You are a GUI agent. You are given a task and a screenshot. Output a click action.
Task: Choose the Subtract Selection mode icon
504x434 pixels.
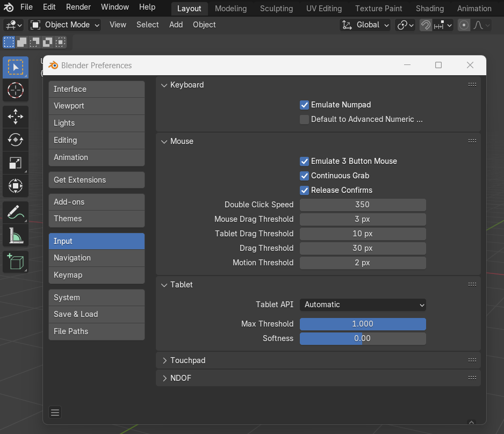tap(35, 42)
